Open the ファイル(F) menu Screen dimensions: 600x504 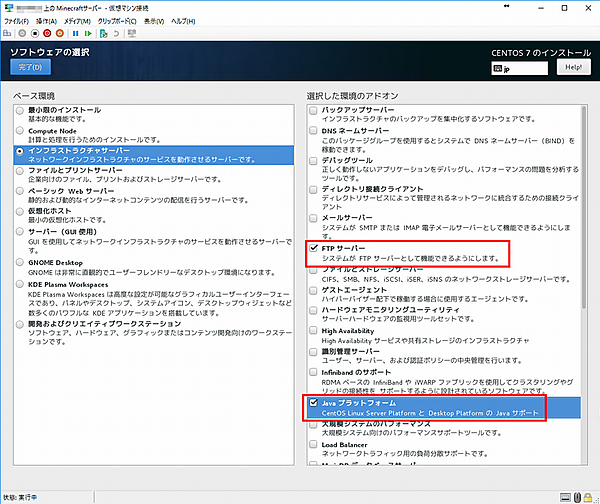point(22,20)
